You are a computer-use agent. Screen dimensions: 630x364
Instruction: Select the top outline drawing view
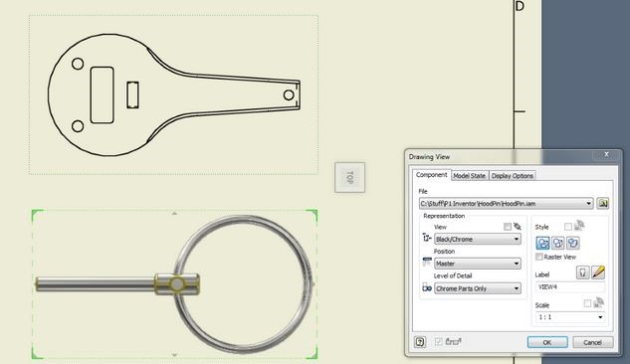pos(173,94)
